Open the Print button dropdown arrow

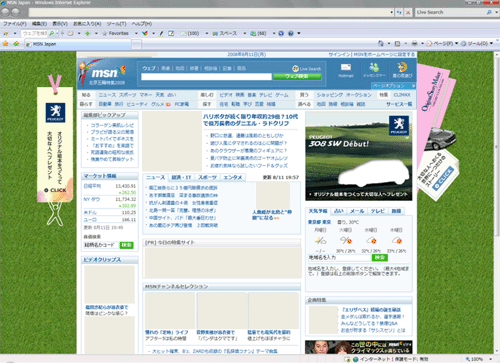422,44
